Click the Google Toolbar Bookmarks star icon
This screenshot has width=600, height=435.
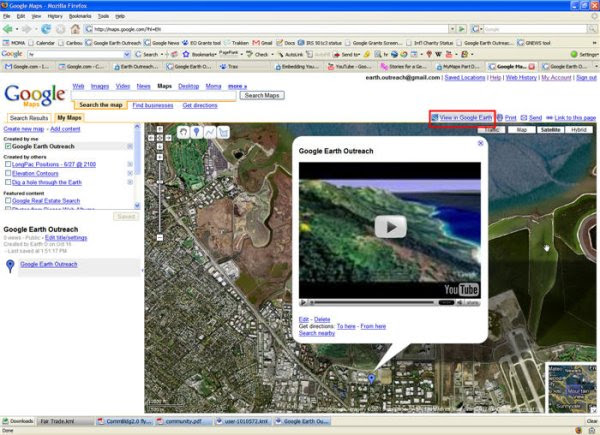point(186,54)
